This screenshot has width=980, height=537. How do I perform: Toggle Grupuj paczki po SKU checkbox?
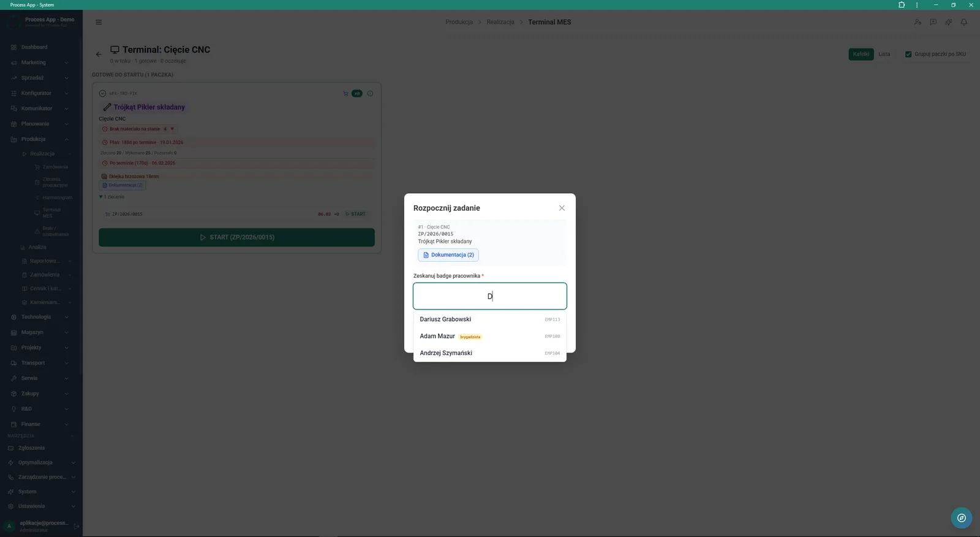point(908,54)
